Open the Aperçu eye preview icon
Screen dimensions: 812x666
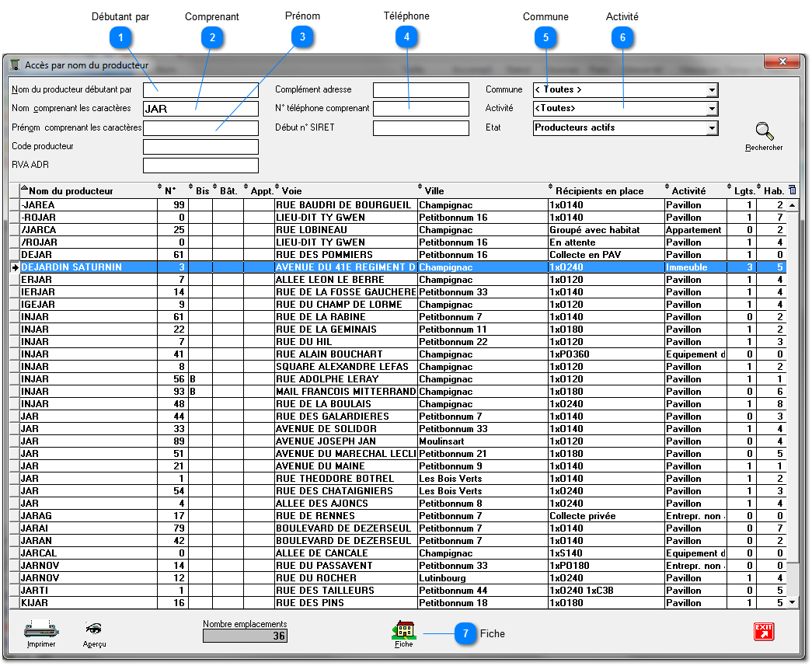pos(94,629)
